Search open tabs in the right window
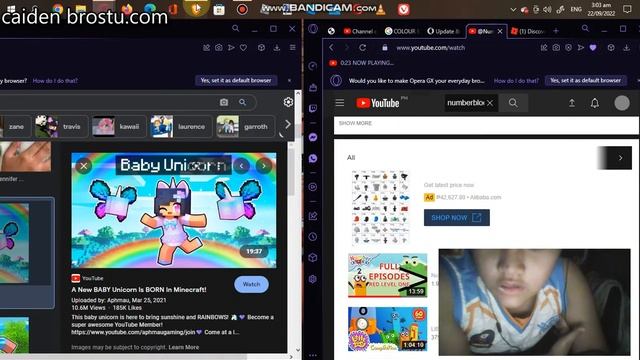 pyautogui.click(x=585, y=29)
